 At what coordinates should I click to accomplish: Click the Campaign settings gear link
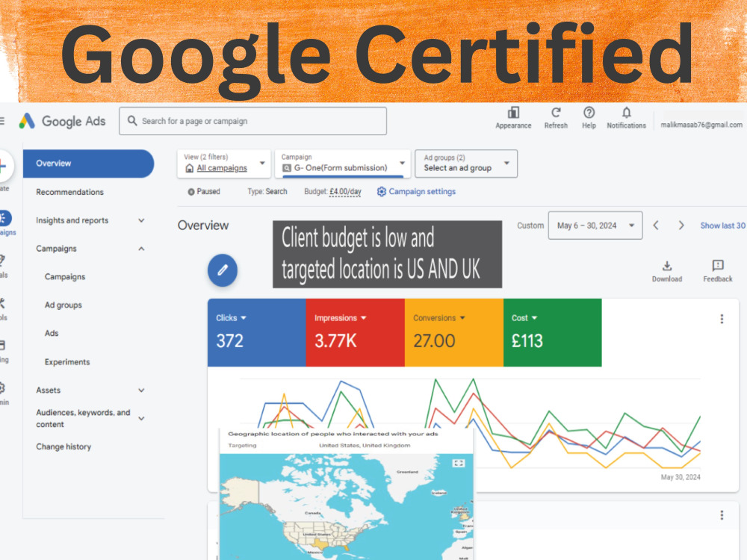(416, 191)
